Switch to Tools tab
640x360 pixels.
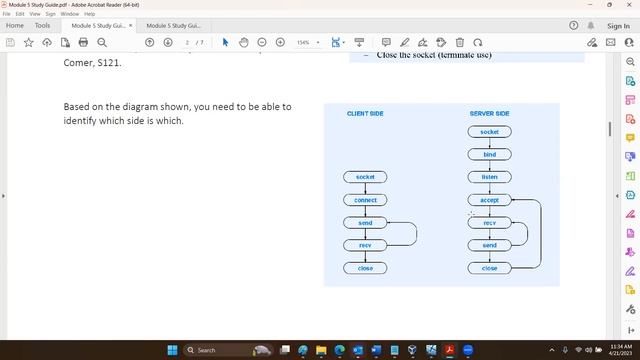pos(42,25)
